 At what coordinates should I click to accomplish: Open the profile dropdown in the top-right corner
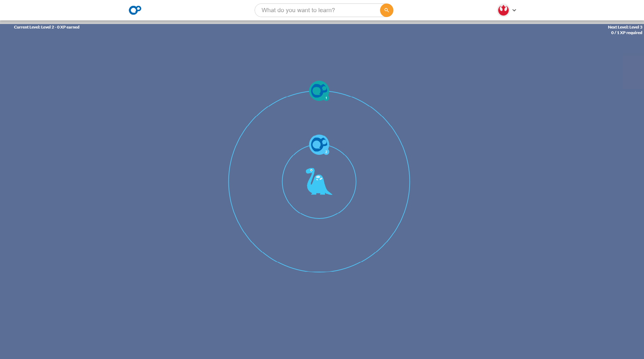(x=503, y=10)
